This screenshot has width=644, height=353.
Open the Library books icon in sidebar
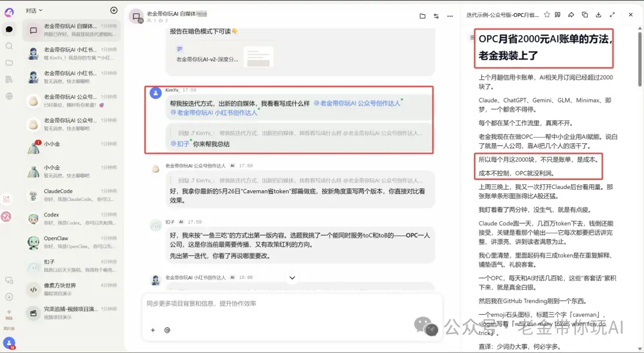(x=9, y=79)
